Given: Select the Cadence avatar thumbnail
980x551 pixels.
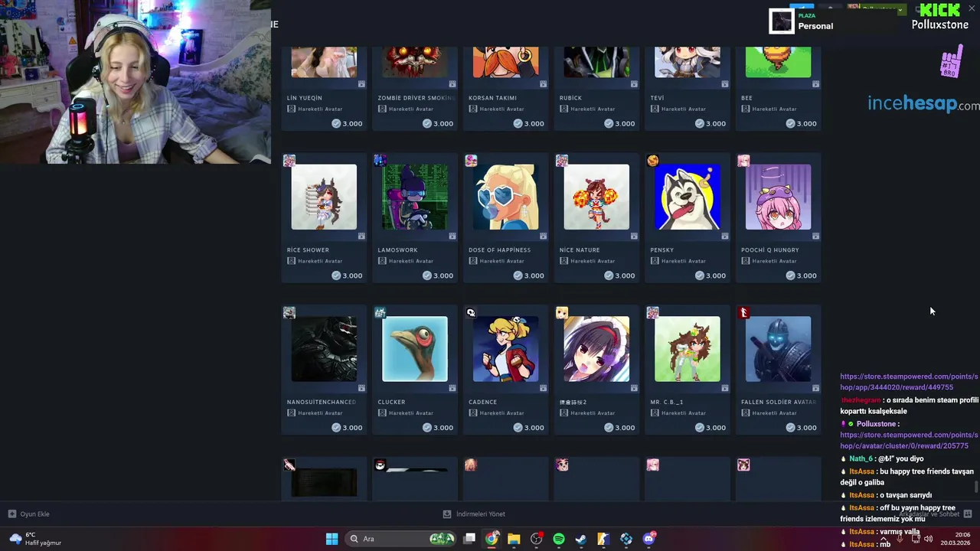Looking at the screenshot, I should tap(505, 349).
